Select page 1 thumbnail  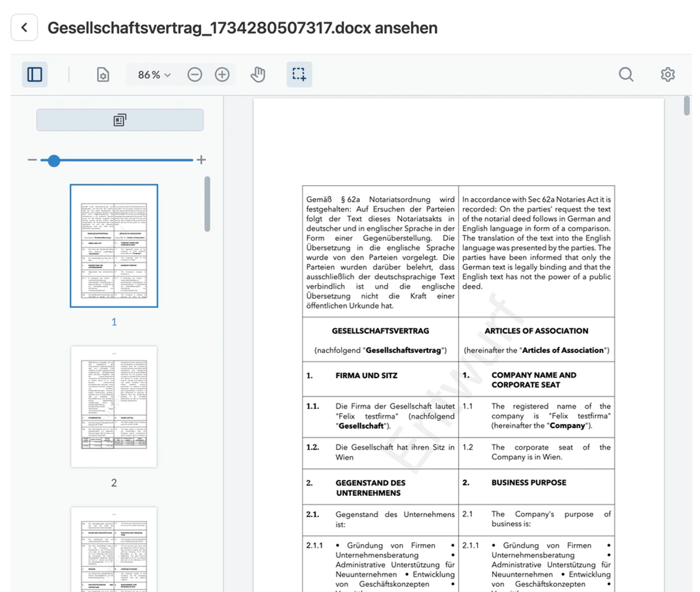[x=114, y=246]
